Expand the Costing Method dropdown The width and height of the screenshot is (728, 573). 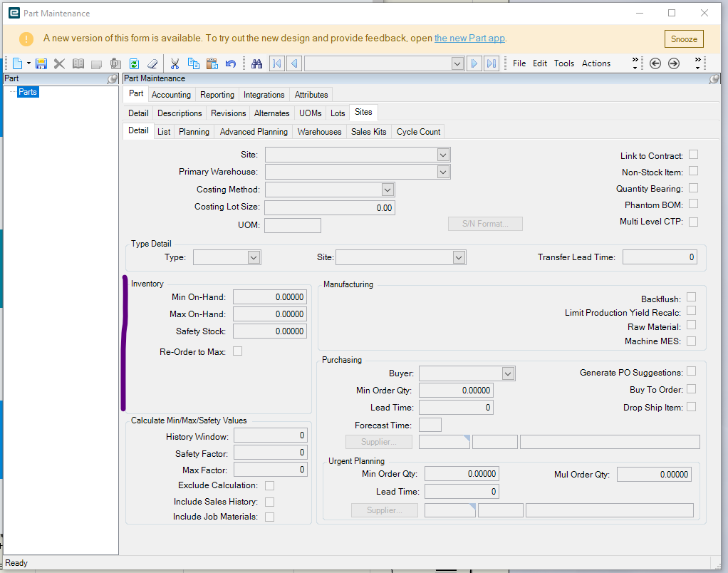point(387,190)
